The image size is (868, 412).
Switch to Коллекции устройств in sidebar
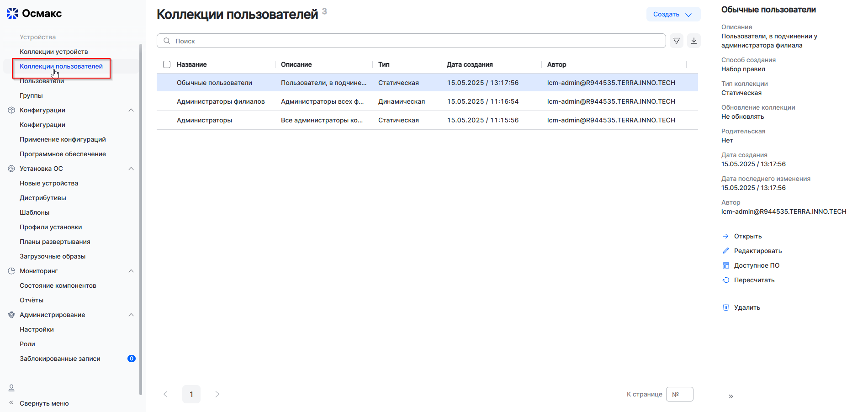pyautogui.click(x=54, y=51)
